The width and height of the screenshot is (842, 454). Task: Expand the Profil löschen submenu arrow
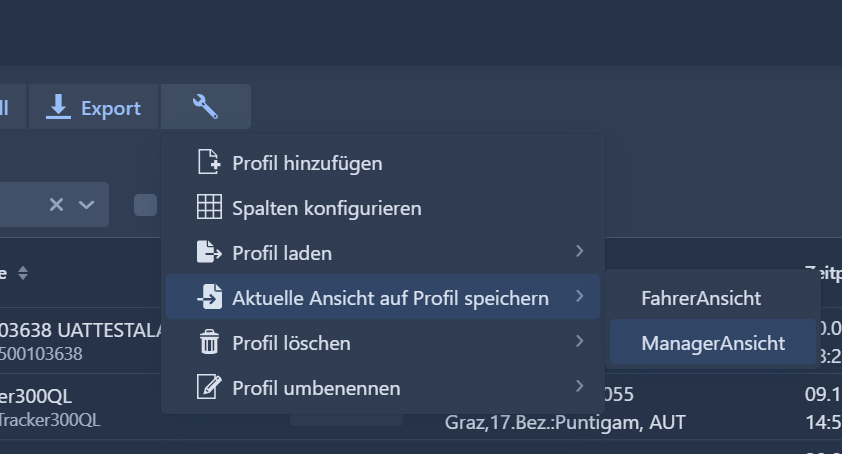tap(580, 342)
